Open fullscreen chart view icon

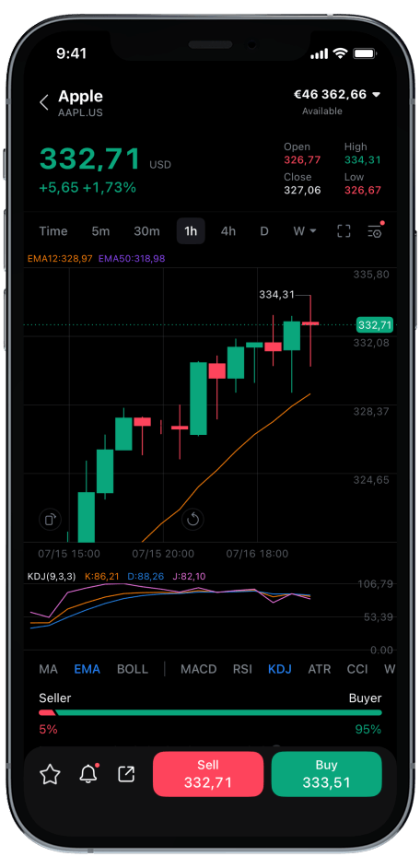[x=344, y=231]
